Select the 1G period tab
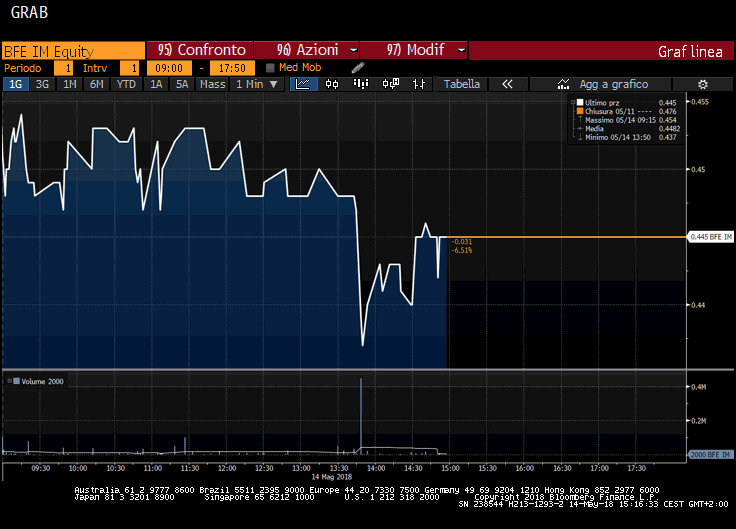This screenshot has width=736, height=529. pos(16,84)
